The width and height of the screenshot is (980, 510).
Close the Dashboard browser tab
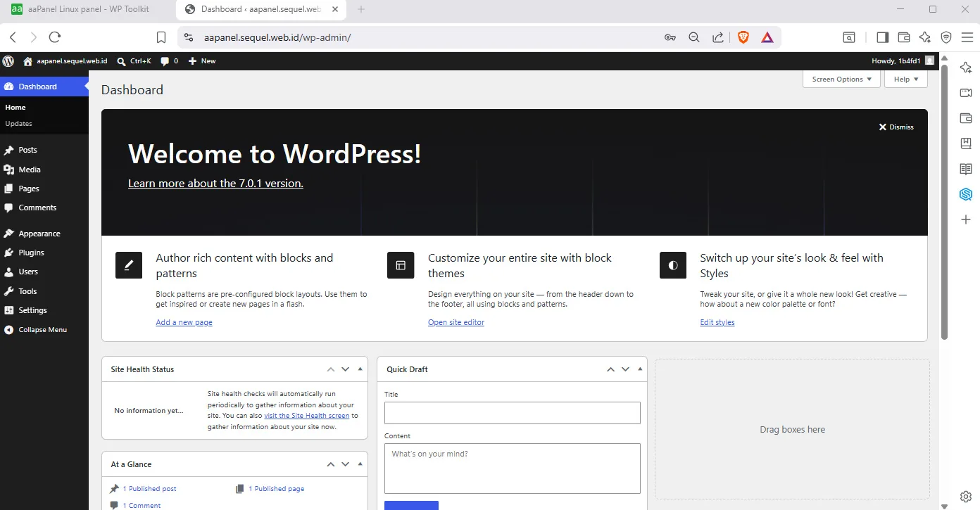[336, 9]
